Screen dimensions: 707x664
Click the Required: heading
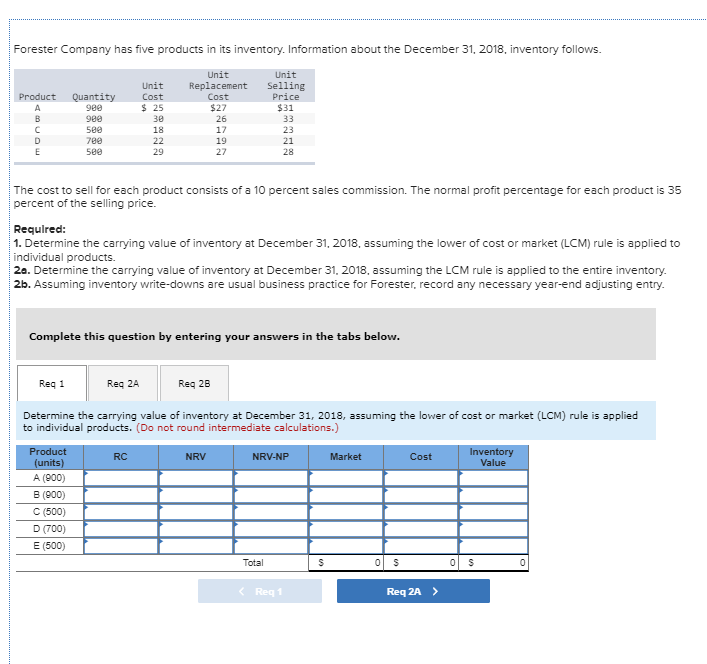point(40,229)
